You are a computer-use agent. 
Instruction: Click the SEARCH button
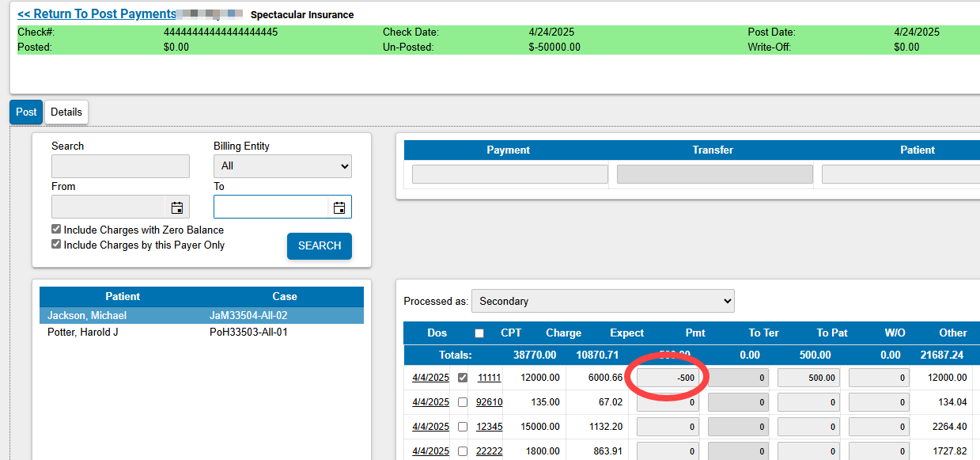coord(319,246)
